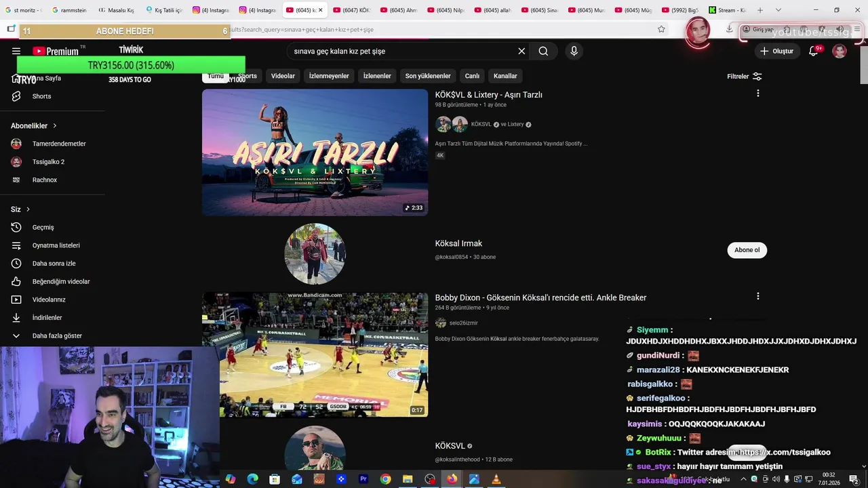The height and width of the screenshot is (488, 868).
Task: Open the Köksal Irmak channel name
Action: [458, 243]
